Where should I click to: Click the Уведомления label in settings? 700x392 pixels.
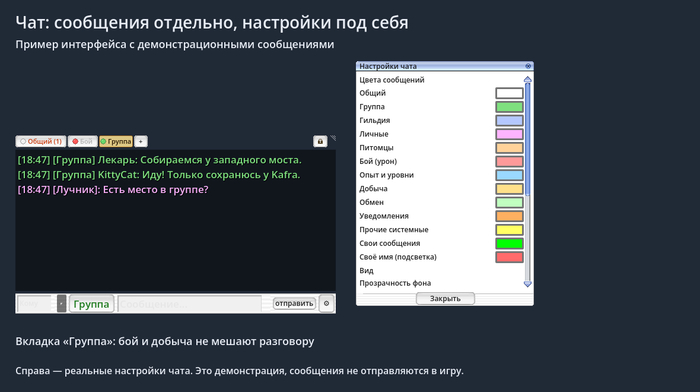[384, 216]
